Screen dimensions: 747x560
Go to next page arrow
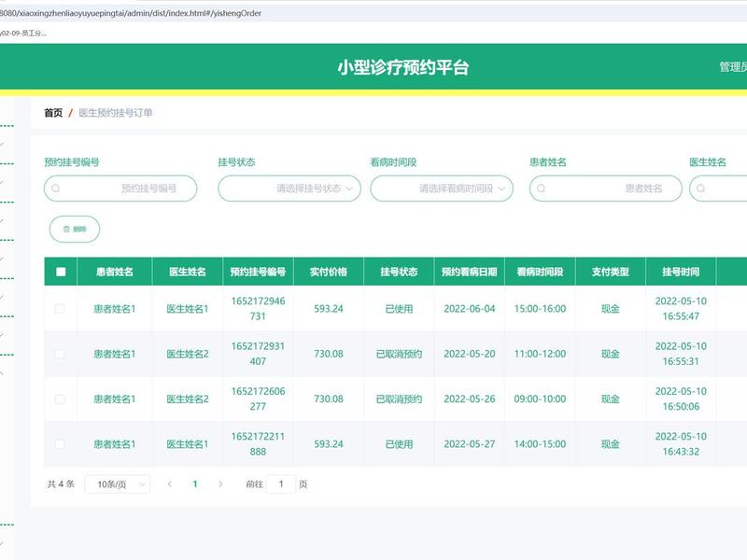point(220,484)
